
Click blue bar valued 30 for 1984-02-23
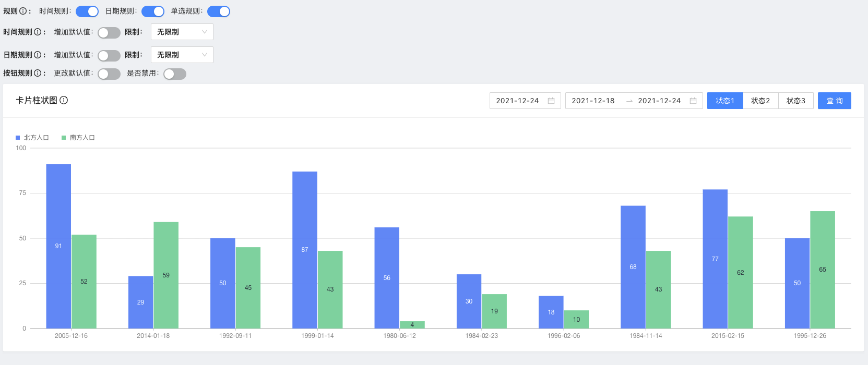[x=469, y=301]
